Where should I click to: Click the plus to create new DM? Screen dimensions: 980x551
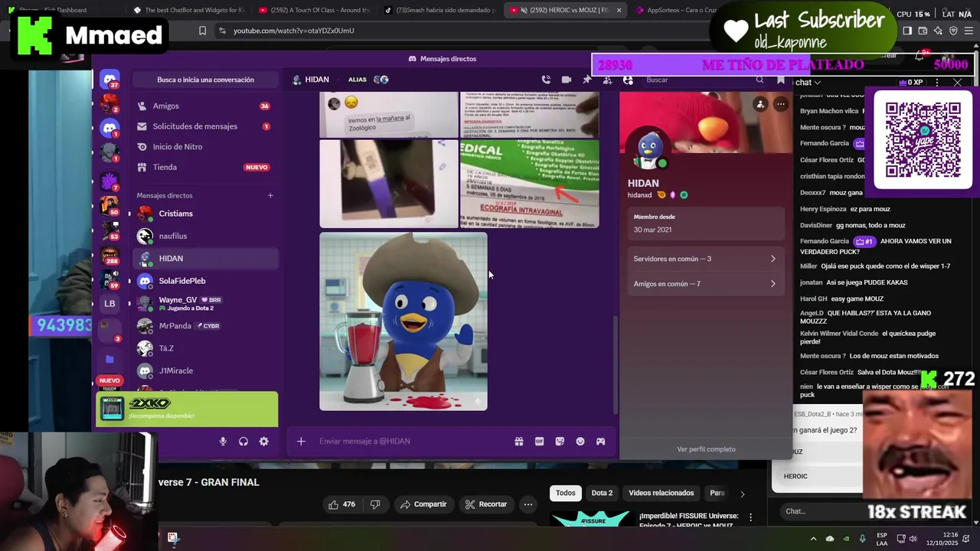pyautogui.click(x=270, y=195)
